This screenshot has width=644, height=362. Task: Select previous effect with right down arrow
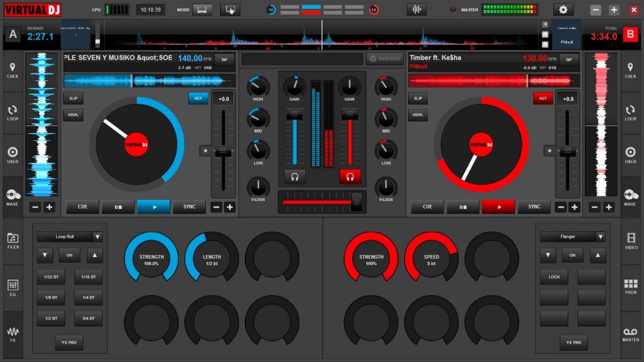click(x=548, y=255)
